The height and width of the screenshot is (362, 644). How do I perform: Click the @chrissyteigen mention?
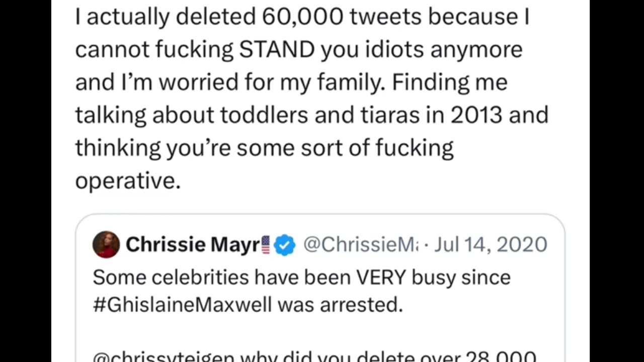pos(164,358)
